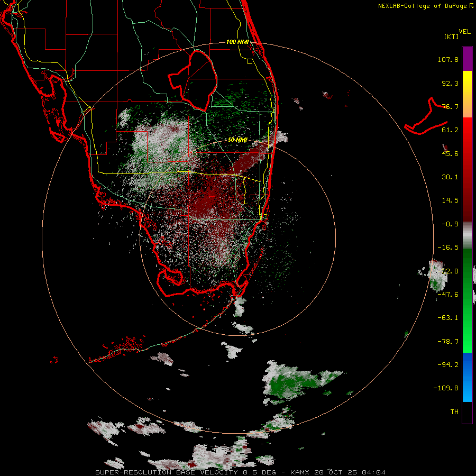Click the -16.5 velocity scale value

tap(448, 248)
